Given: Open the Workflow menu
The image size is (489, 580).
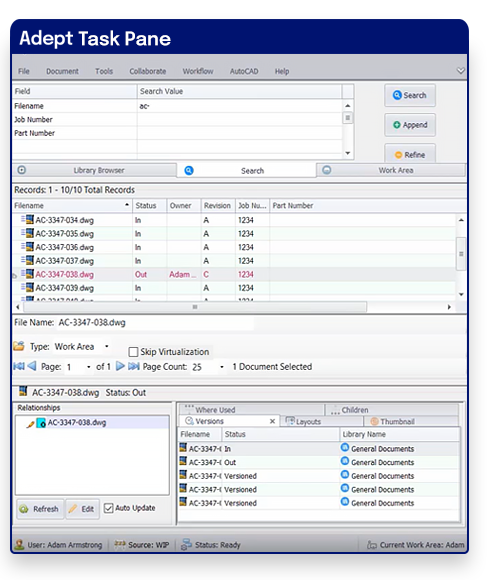Looking at the screenshot, I should pyautogui.click(x=198, y=71).
